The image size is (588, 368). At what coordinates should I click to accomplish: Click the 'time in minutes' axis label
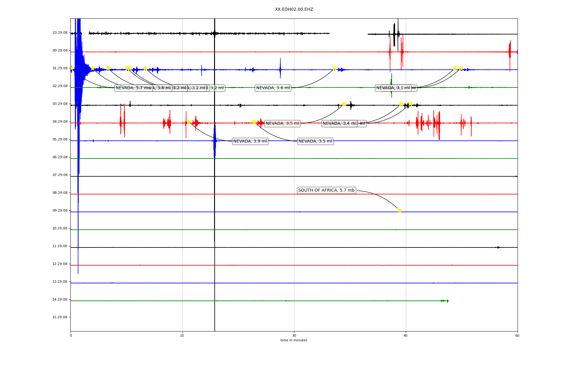(294, 340)
